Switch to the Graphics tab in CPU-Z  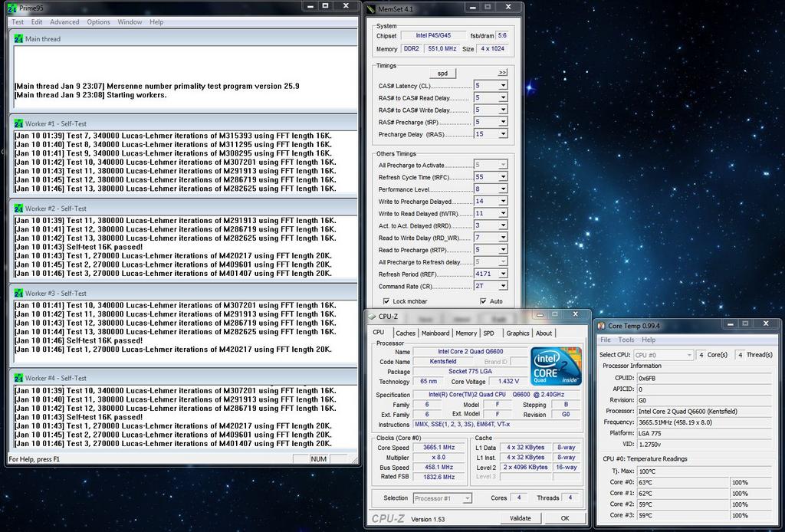click(x=517, y=333)
